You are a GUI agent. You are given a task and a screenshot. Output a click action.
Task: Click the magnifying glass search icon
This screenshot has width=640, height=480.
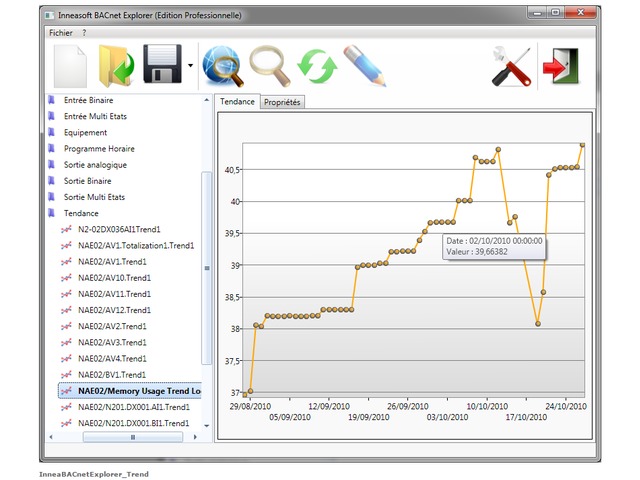pos(269,66)
